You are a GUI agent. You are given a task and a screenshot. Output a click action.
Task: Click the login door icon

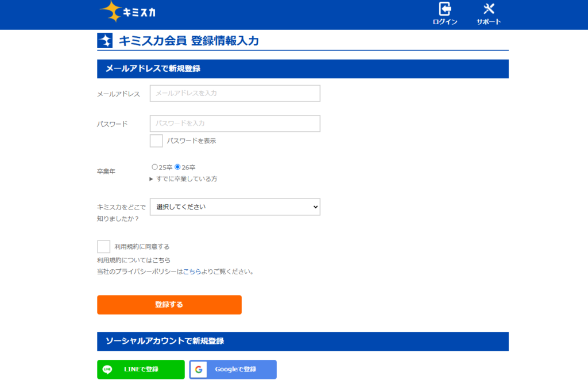pyautogui.click(x=445, y=9)
